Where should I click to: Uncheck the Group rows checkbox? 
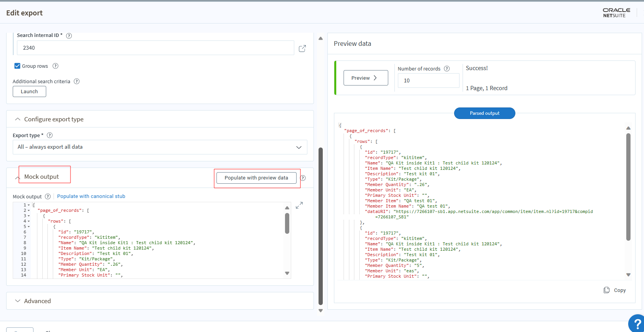coord(17,66)
